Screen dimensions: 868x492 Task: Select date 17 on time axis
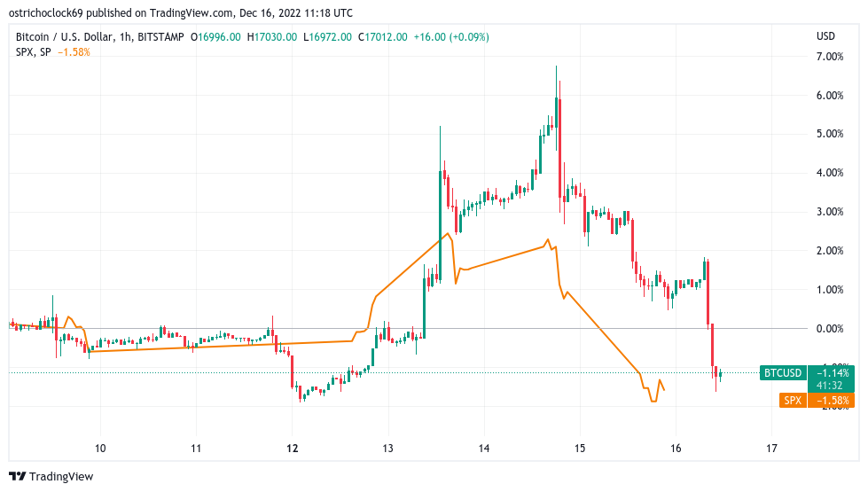[x=770, y=448]
